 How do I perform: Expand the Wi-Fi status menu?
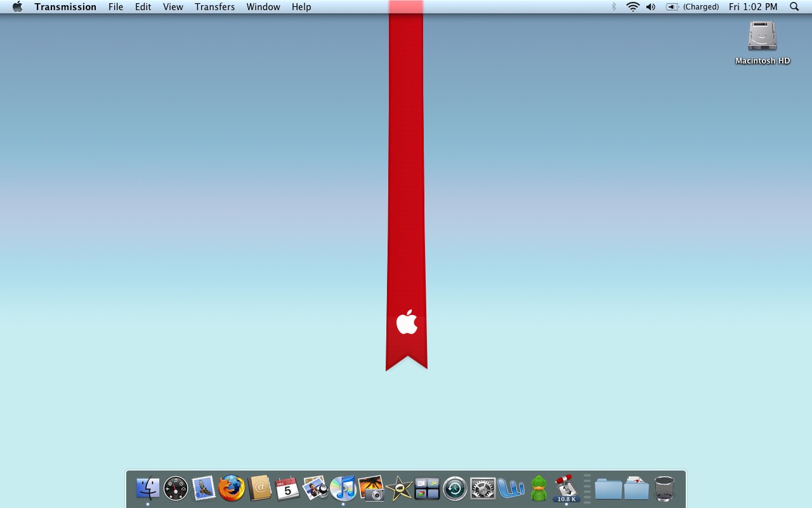coord(632,7)
